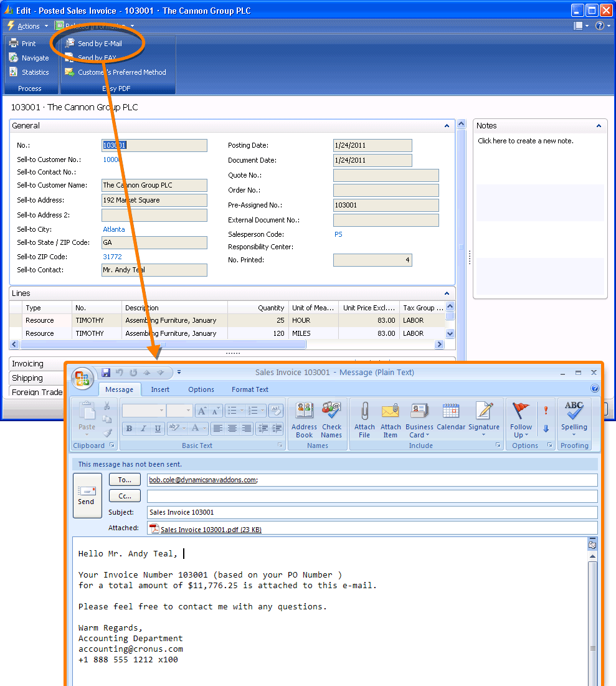The image size is (616, 686).
Task: Mark message Low Importance
Action: point(546,429)
